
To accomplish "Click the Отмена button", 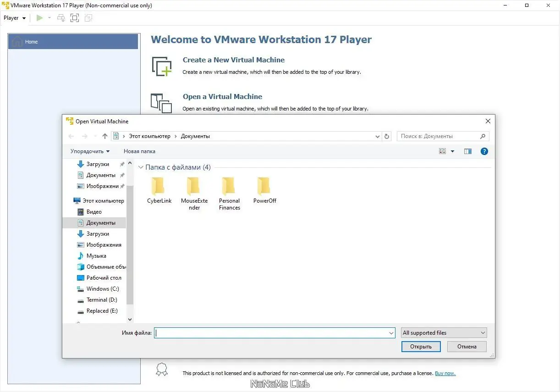I will (x=467, y=347).
